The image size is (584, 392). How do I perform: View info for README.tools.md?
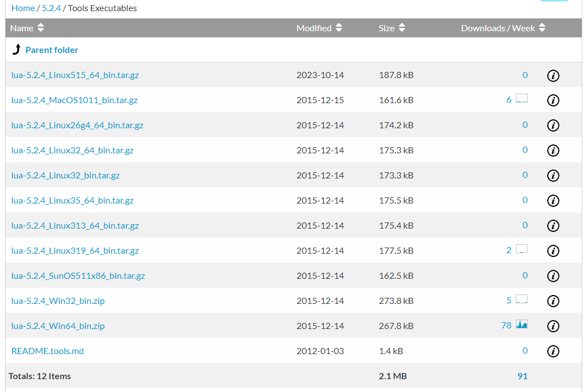coord(553,351)
